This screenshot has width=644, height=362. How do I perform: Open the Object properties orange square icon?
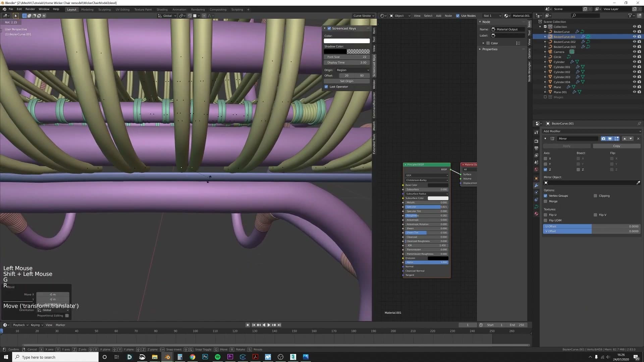(536, 178)
